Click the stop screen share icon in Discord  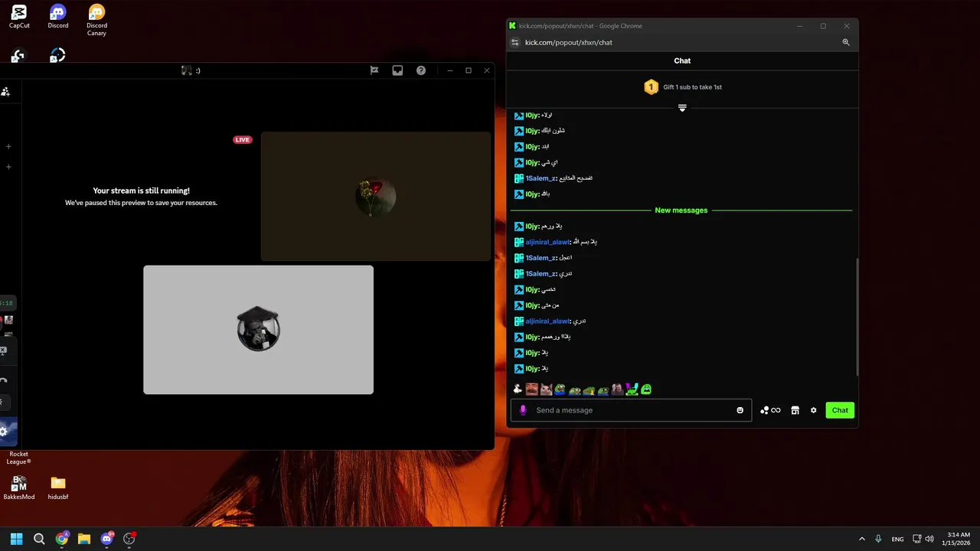[x=3, y=350]
